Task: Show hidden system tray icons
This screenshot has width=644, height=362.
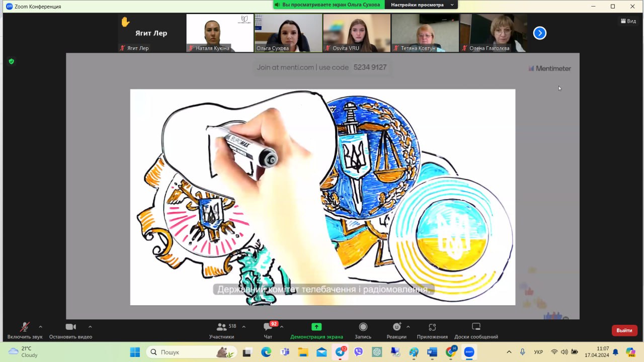Action: click(509, 352)
